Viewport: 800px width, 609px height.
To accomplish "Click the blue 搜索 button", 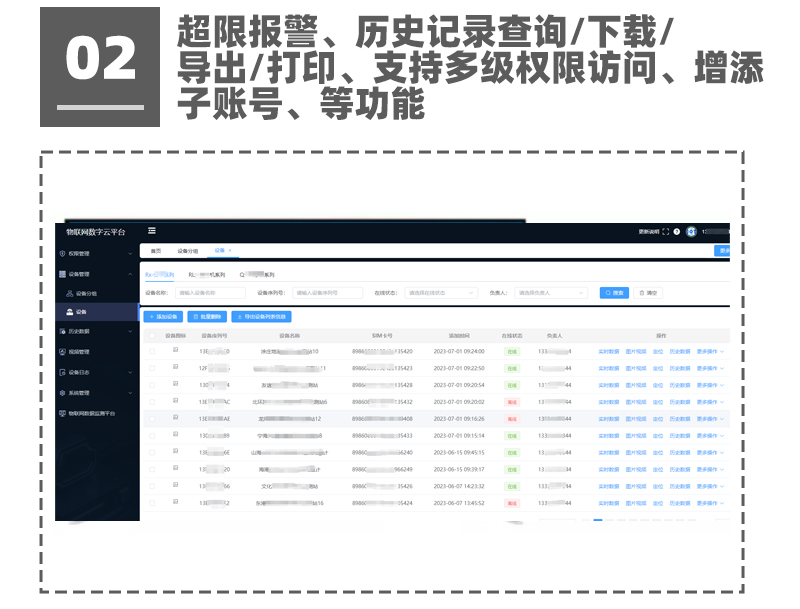I will (614, 293).
